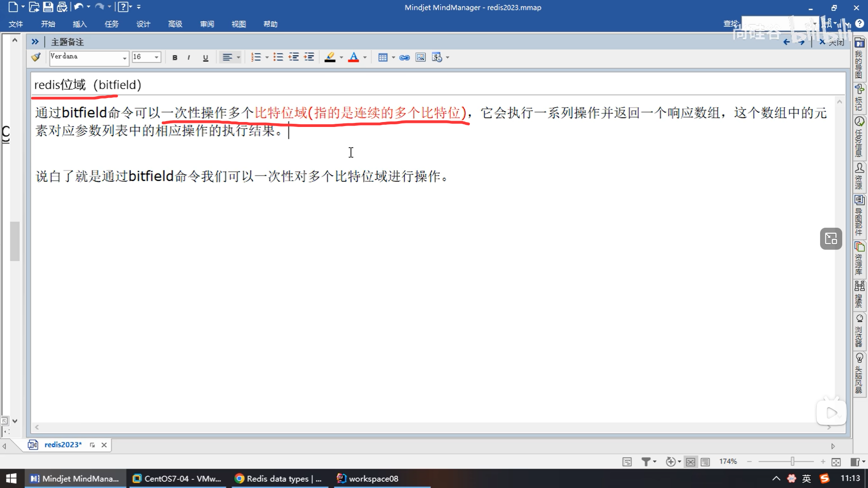The height and width of the screenshot is (488, 868).
Task: Click the insert table icon
Action: (x=383, y=57)
